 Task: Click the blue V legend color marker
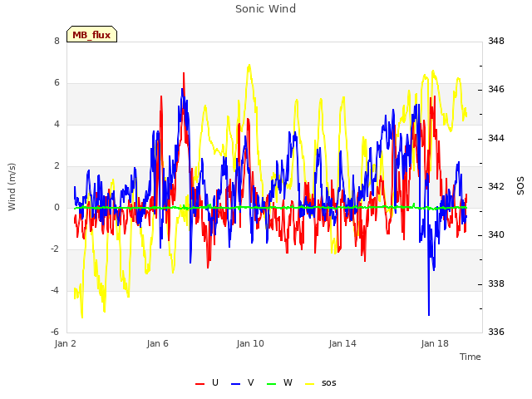pos(235,384)
